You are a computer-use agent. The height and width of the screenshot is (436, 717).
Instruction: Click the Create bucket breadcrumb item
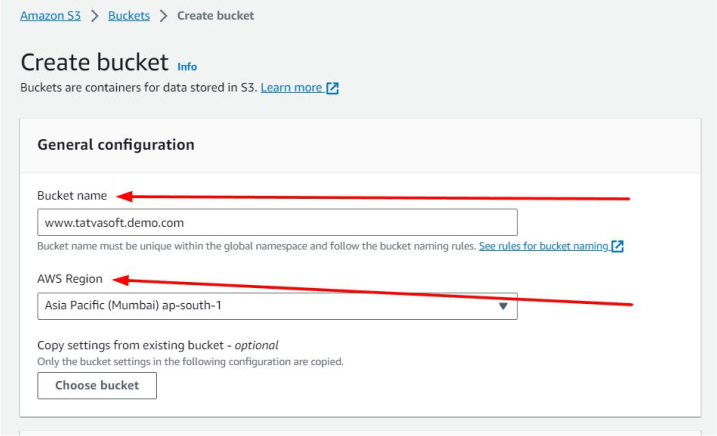pyautogui.click(x=215, y=16)
